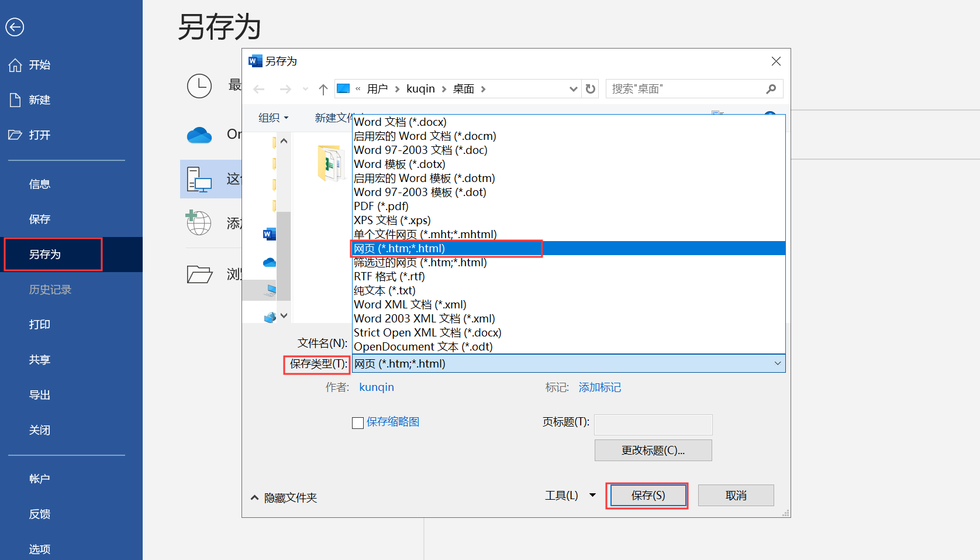Choose the Word 文档 (*.docx) file type

569,122
